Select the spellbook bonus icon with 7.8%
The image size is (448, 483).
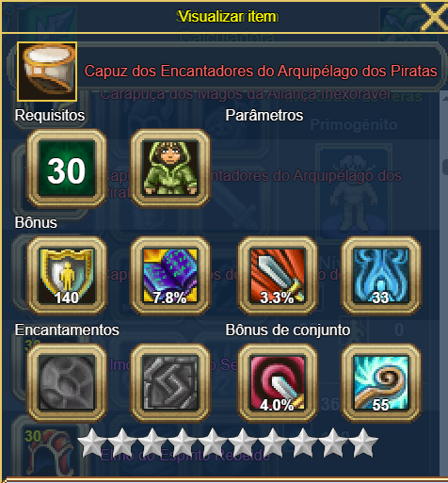tap(170, 276)
